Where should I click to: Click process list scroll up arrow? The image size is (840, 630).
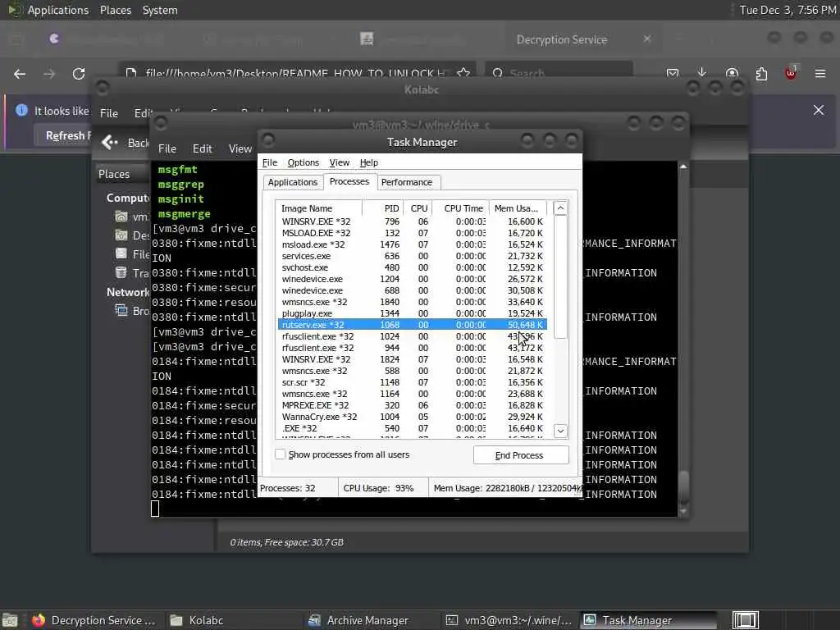click(x=560, y=208)
